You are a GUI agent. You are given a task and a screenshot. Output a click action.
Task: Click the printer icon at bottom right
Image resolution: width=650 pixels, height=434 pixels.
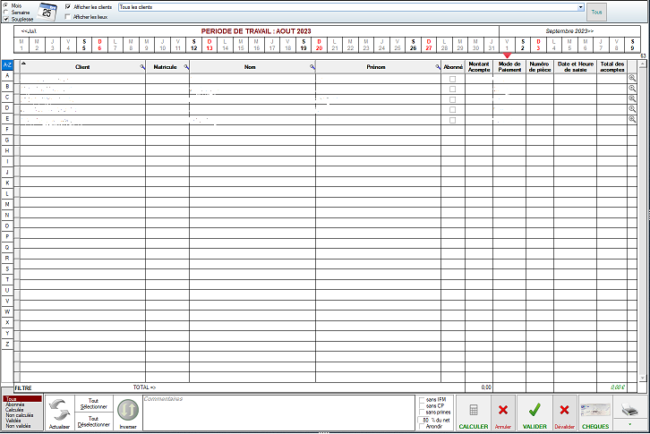coord(629,409)
